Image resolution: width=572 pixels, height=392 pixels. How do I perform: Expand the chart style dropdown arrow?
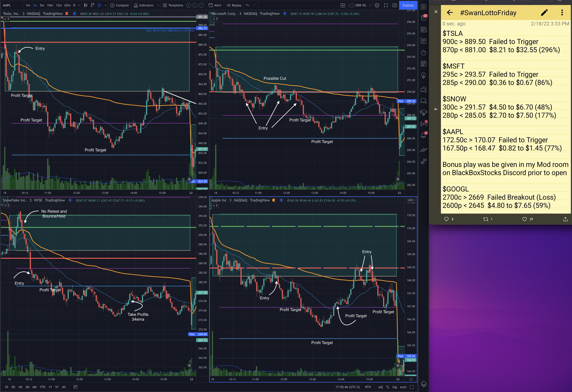105,5
